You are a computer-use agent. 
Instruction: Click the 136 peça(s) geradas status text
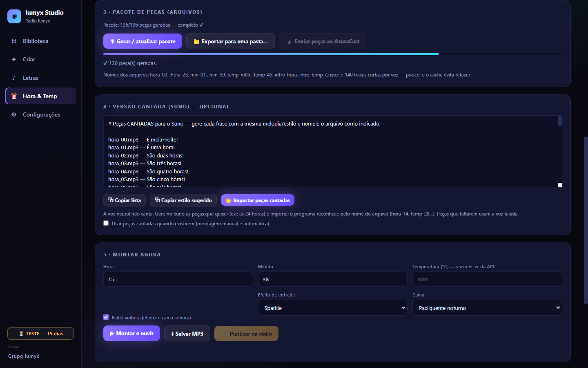(130, 63)
